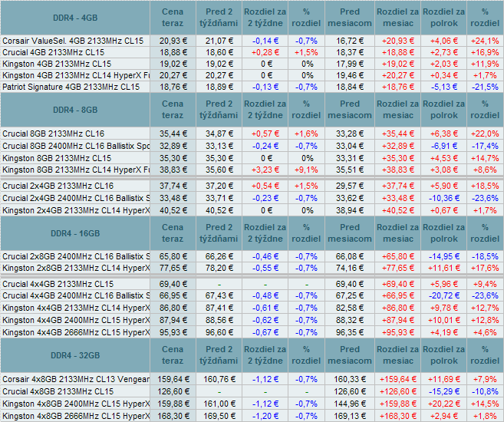Click the "+4,06 €" half-year difference
This screenshot has height=422, width=504.
444,41
